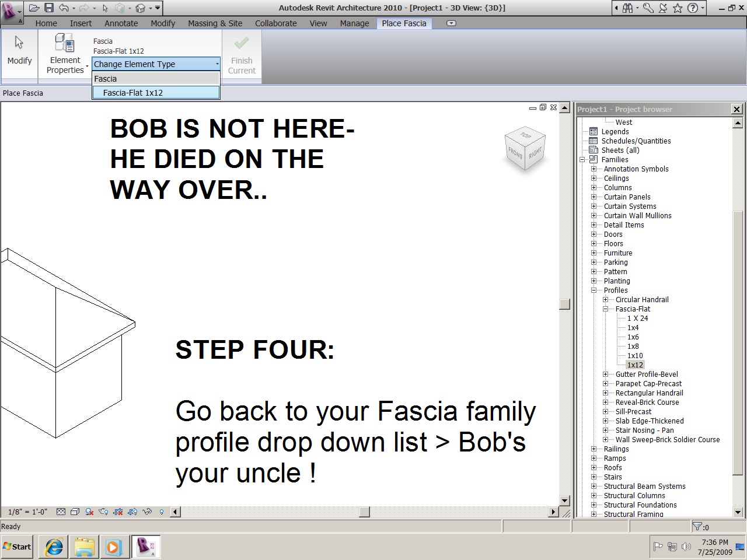
Task: Click the 3D view vertical scrollbar thumb
Action: click(x=564, y=304)
